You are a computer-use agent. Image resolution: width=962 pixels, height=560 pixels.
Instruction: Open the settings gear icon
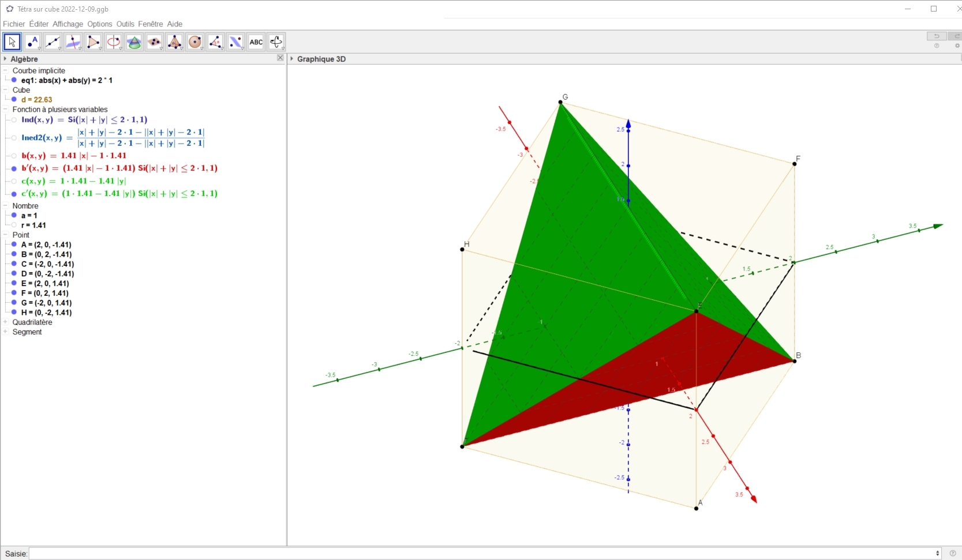(x=957, y=46)
